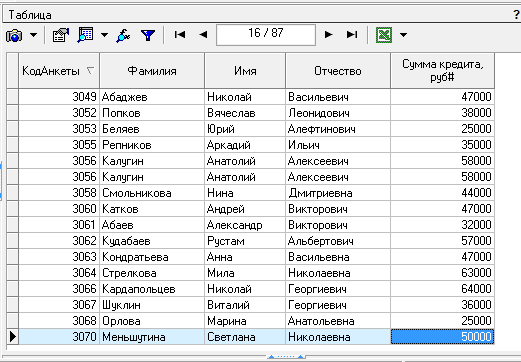Select the cell Алефтинович
The width and height of the screenshot is (521, 362).
338,129
